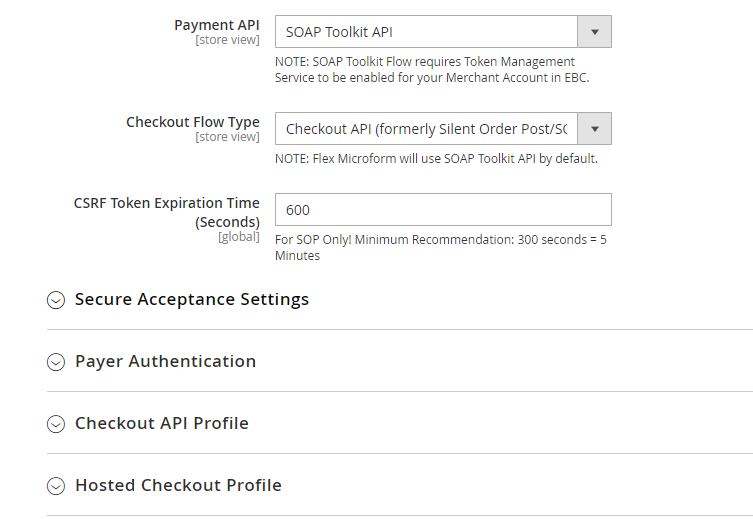Click the Payment API field label
The image size is (753, 519).
(x=216, y=25)
